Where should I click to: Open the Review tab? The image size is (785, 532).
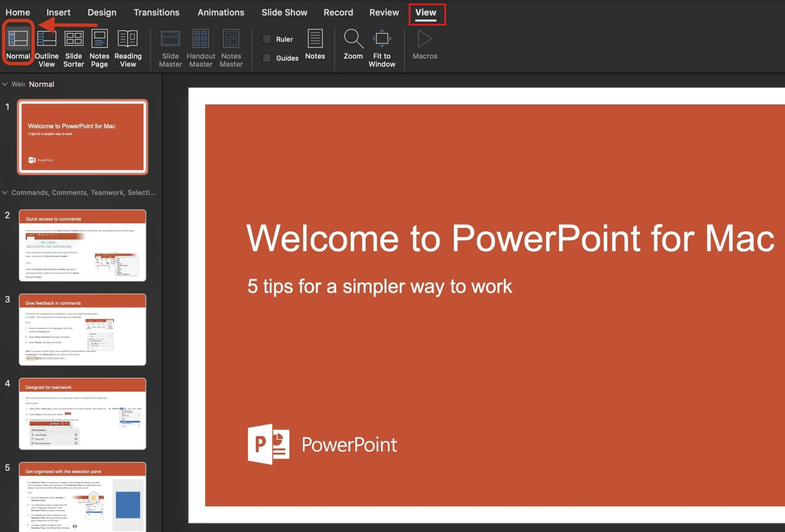[384, 12]
